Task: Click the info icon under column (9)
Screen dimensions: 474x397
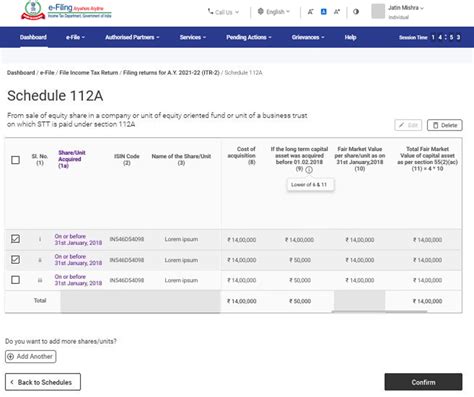Action: pyautogui.click(x=309, y=170)
